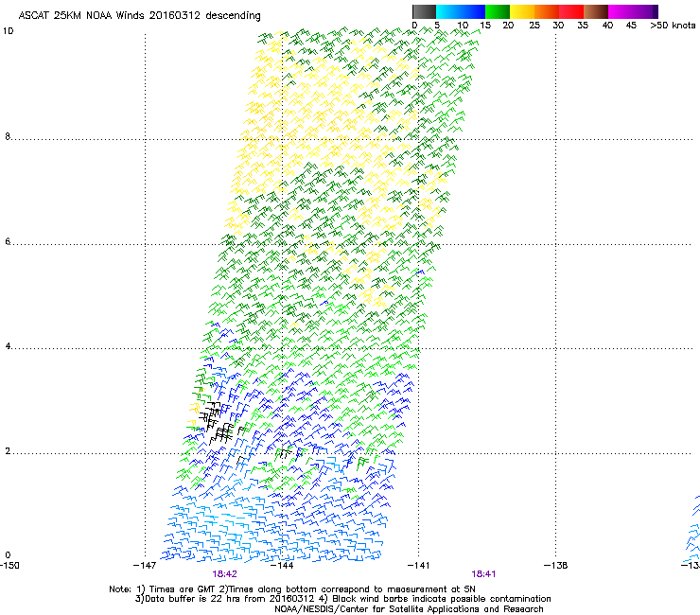
Task: Click the NOAA/NESDIS credit line
Action: click(409, 609)
